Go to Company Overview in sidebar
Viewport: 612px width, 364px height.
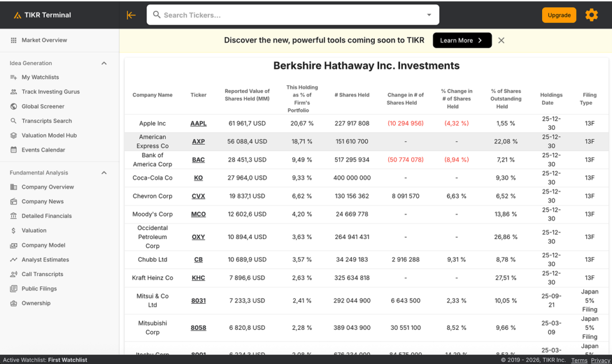47,187
